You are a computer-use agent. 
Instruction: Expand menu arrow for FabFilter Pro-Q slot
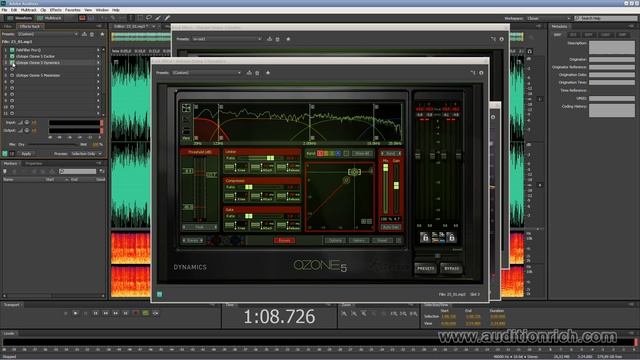(x=98, y=50)
